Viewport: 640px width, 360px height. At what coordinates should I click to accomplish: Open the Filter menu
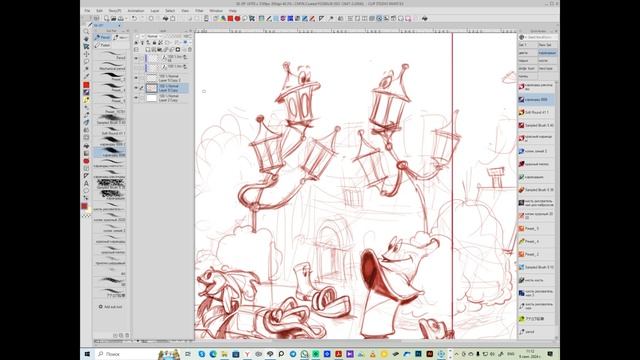click(199, 11)
